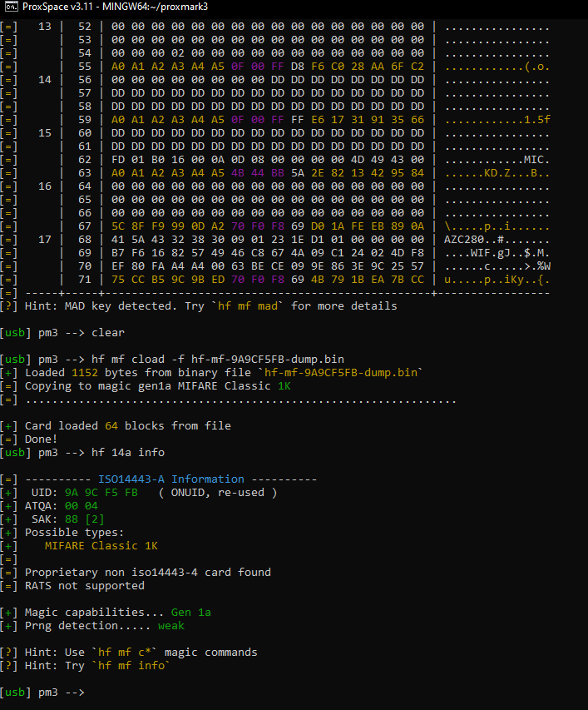Click the SAK value '88 [2]'
The height and width of the screenshot is (710, 588).
(85, 519)
